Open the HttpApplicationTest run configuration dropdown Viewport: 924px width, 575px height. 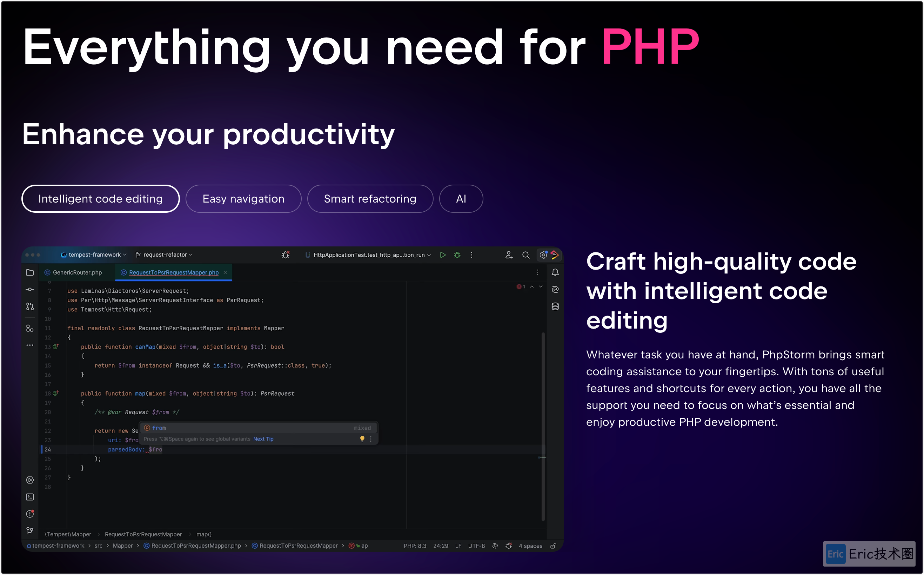[368, 255]
